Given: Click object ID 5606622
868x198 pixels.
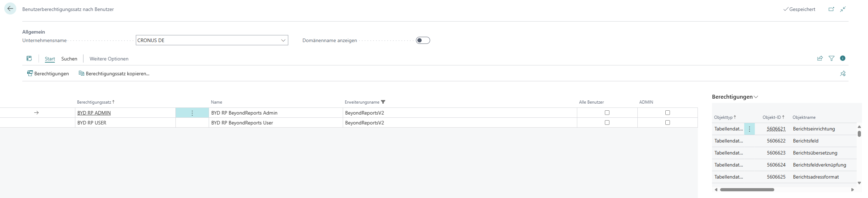Looking at the screenshot, I should click(776, 141).
